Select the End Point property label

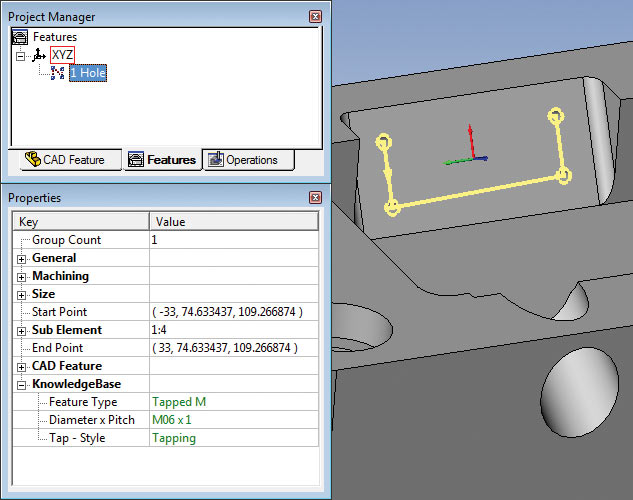(x=57, y=348)
